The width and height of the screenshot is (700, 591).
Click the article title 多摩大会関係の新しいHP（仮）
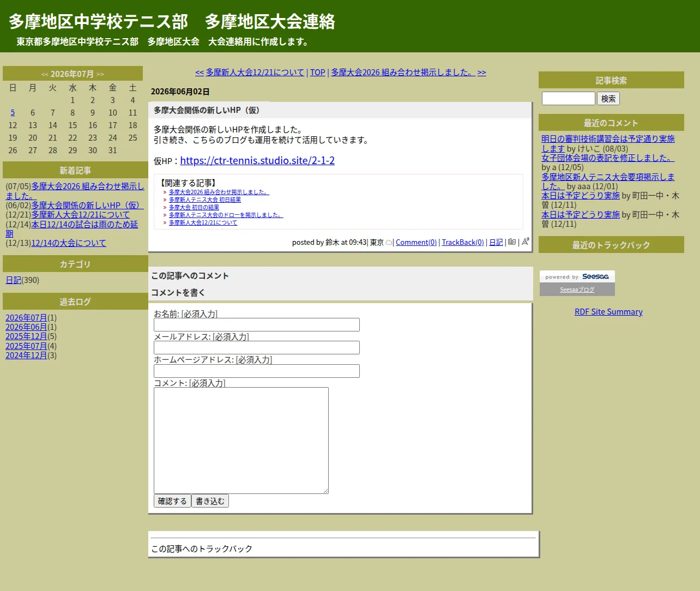[x=207, y=110]
